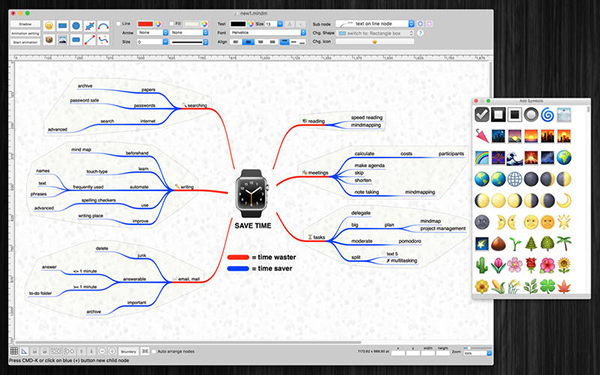The image size is (600, 375).
Task: Click the pink add node button
Action: pos(429,24)
